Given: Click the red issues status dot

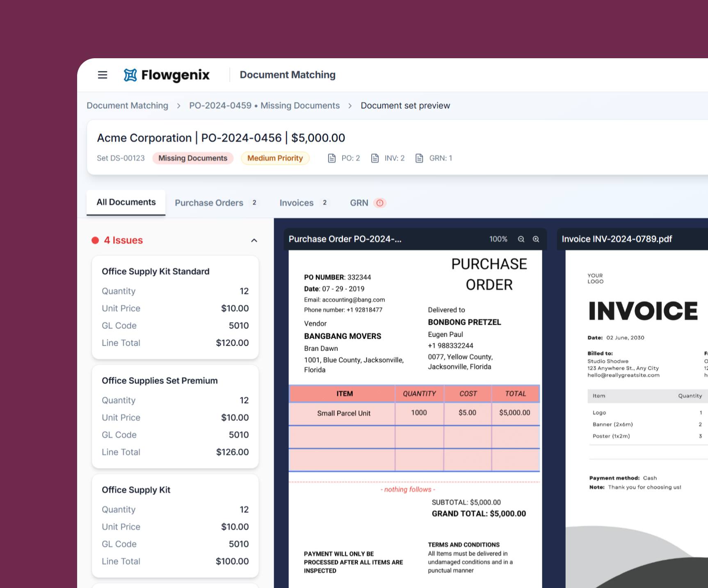Looking at the screenshot, I should click(x=95, y=240).
